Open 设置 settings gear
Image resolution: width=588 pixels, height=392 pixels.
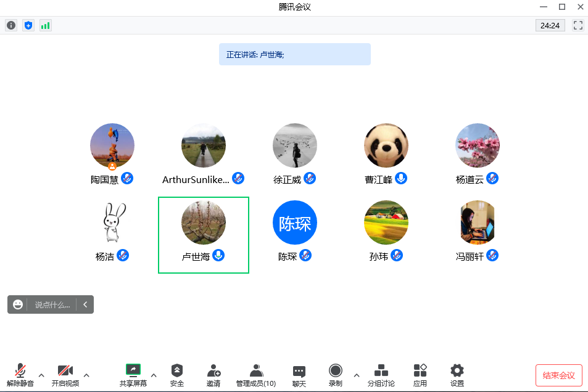[457, 375]
